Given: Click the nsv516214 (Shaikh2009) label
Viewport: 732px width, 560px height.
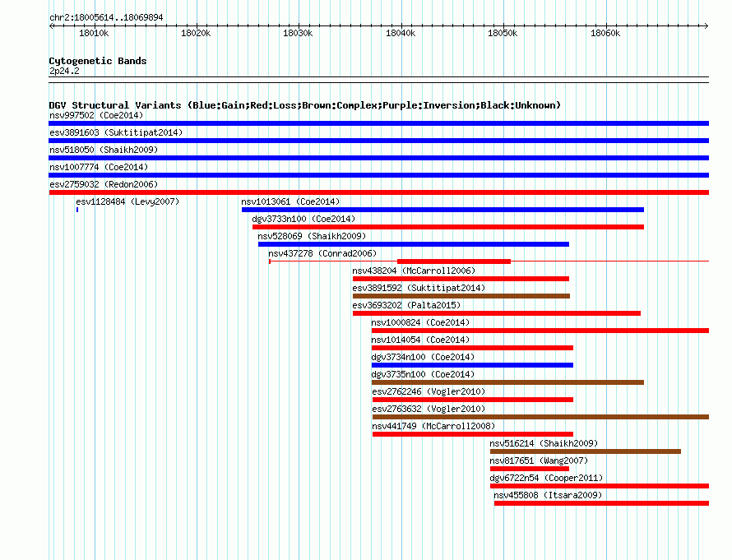Looking at the screenshot, I should [544, 443].
